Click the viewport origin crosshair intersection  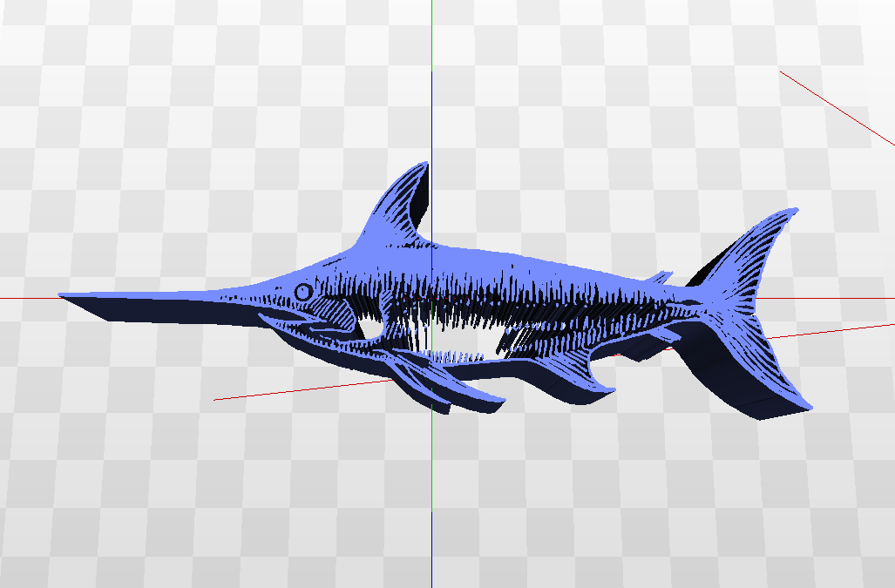433,296
